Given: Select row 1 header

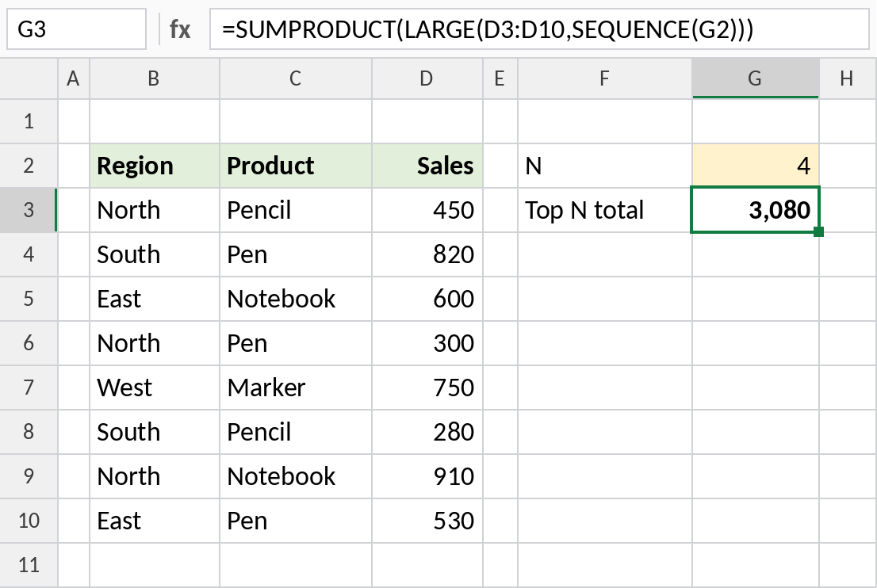Looking at the screenshot, I should pyautogui.click(x=29, y=121).
